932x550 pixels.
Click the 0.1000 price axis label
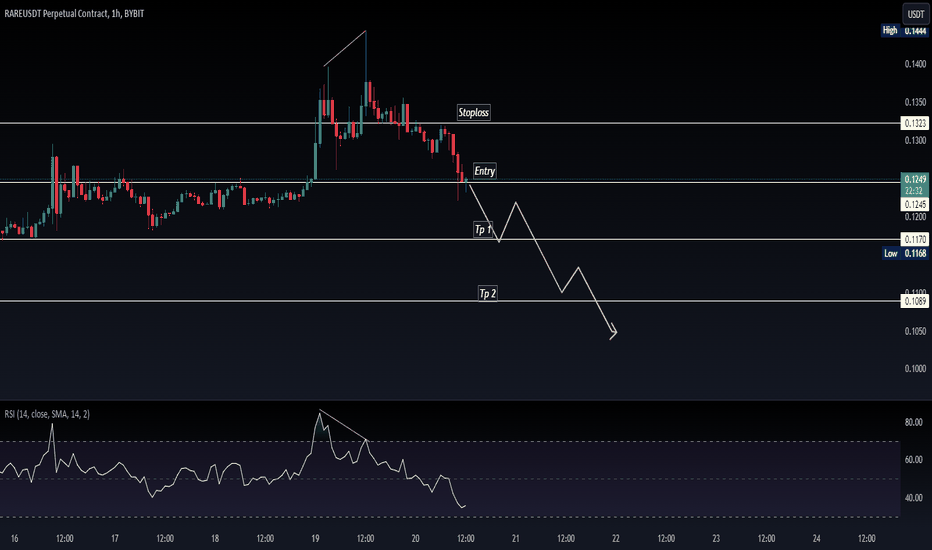coord(915,369)
